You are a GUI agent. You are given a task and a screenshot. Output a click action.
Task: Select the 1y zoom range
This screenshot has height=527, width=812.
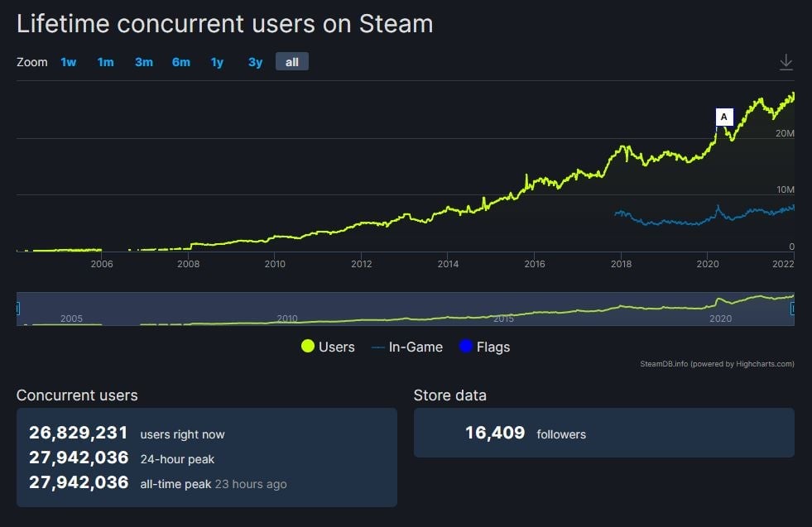pos(216,61)
